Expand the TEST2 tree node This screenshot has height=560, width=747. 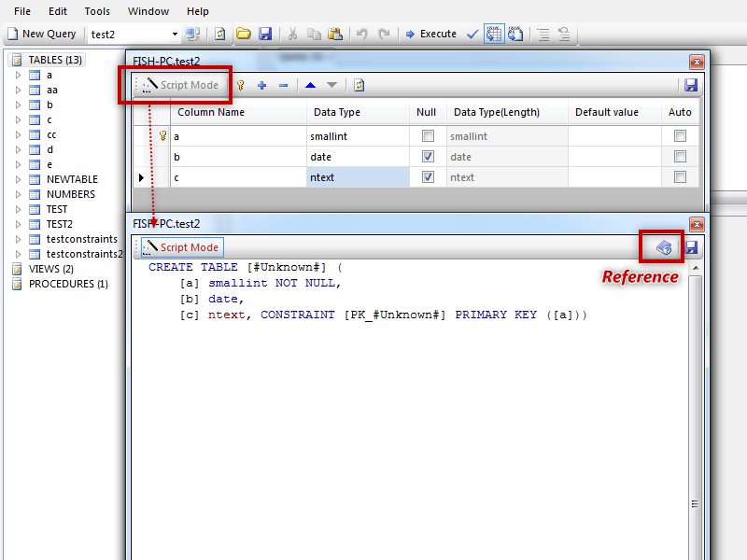pyautogui.click(x=18, y=224)
